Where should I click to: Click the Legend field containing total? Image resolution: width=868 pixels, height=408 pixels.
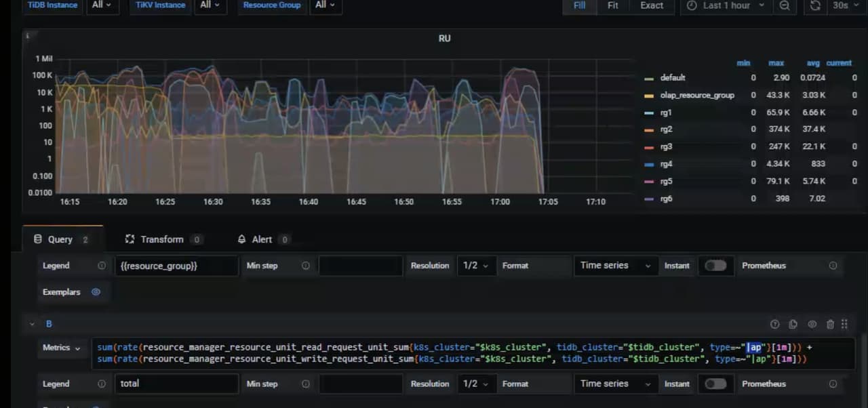tap(176, 384)
